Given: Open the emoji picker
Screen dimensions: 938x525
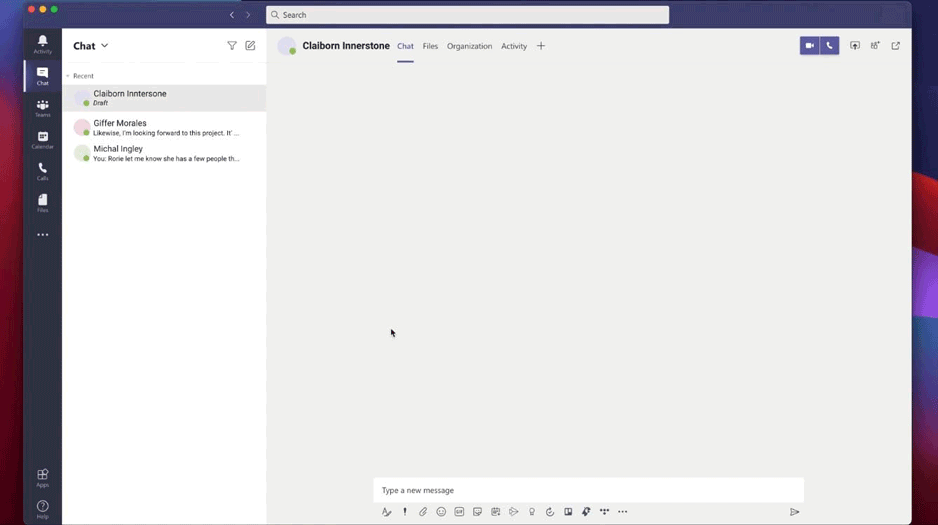Looking at the screenshot, I should coord(441,512).
